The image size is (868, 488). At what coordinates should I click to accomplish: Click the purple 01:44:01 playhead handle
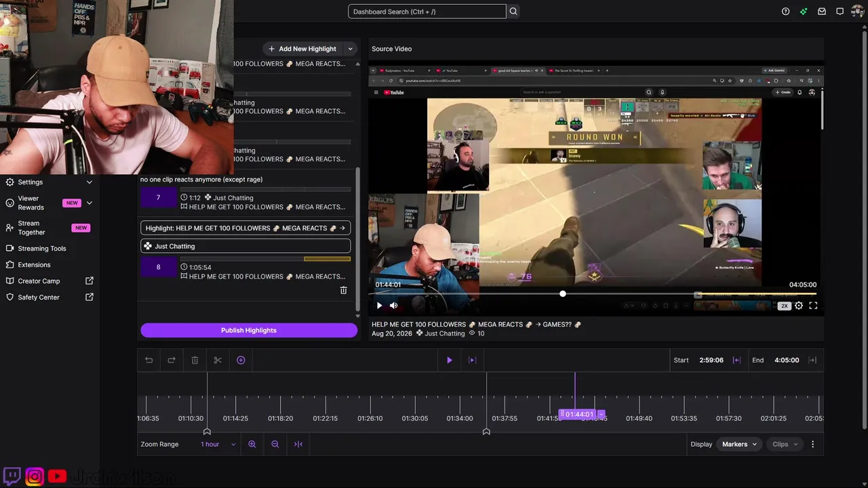[577, 414]
